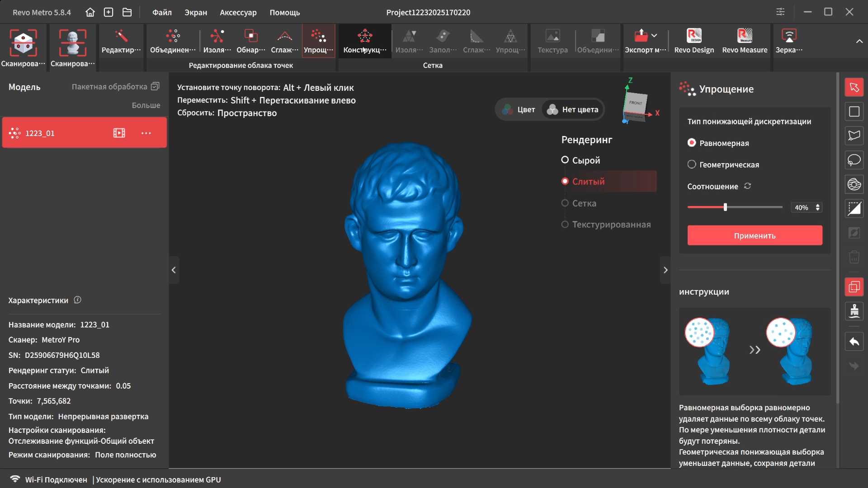Switch to the Нет цвета display toggle
Screen dimensions: 868x488
[573, 109]
